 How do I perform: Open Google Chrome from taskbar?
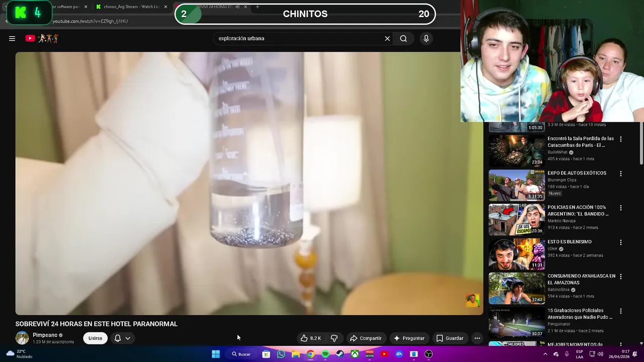point(310,354)
